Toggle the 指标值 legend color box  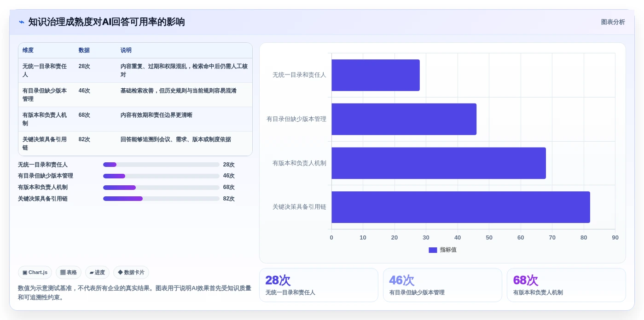click(433, 250)
